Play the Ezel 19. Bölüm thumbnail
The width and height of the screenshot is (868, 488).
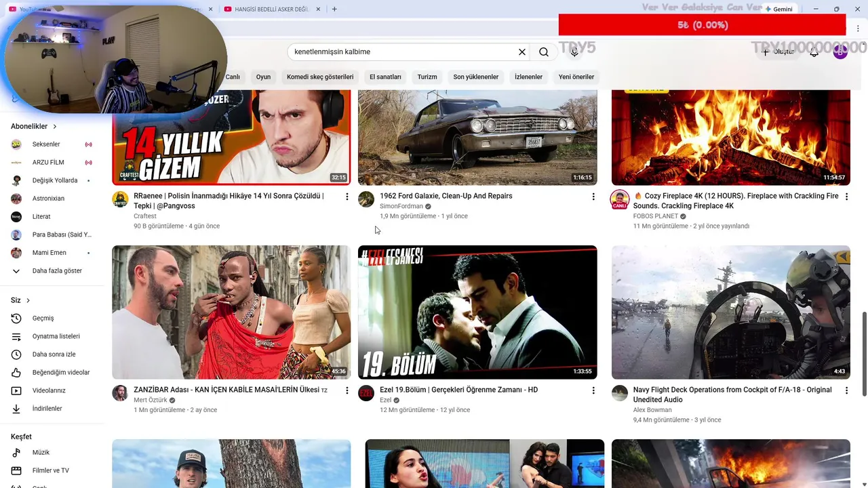point(477,312)
